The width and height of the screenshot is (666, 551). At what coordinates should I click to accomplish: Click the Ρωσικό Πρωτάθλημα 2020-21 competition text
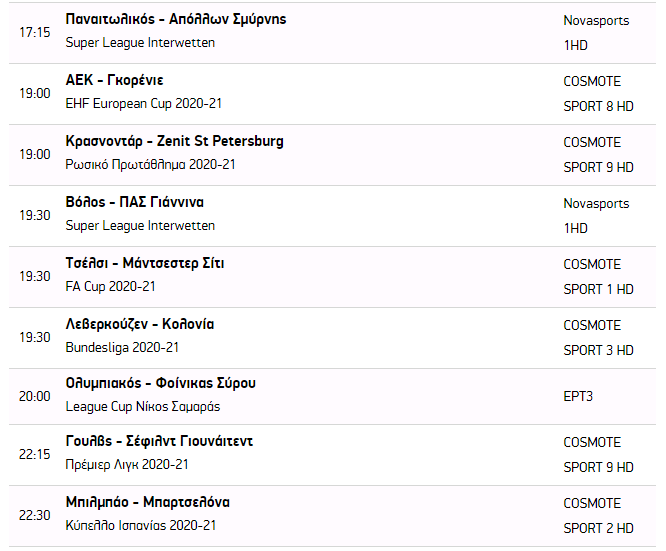[x=150, y=165]
